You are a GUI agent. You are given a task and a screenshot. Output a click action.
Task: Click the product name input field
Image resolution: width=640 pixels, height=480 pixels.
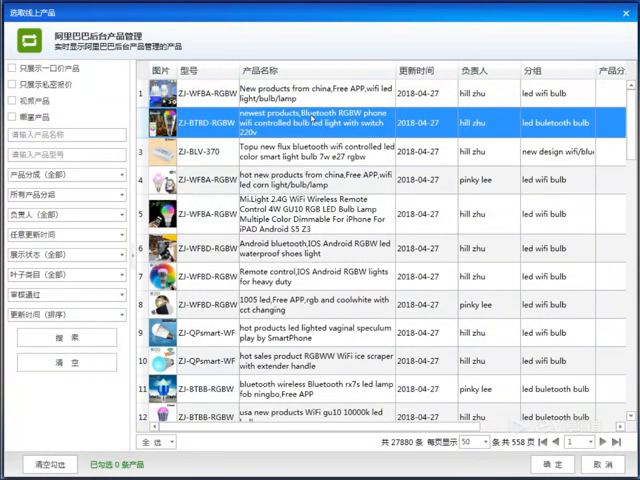67,135
